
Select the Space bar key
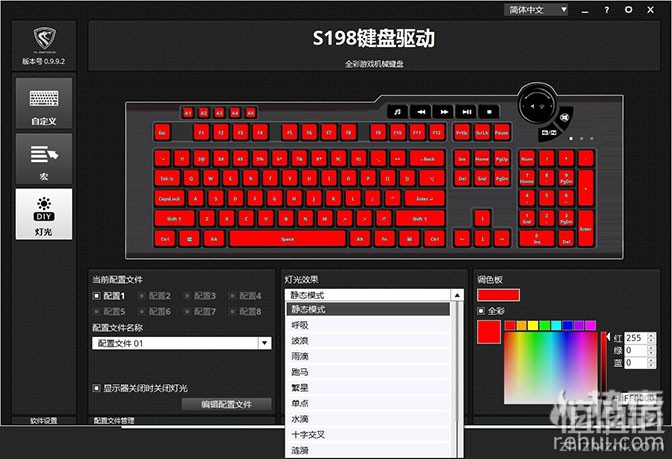pos(288,239)
